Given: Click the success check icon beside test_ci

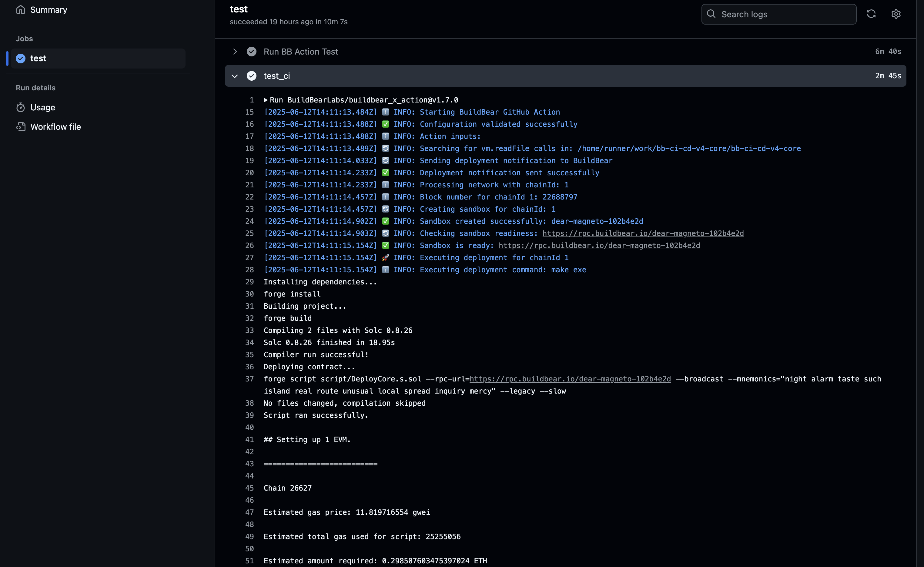Looking at the screenshot, I should coord(252,76).
